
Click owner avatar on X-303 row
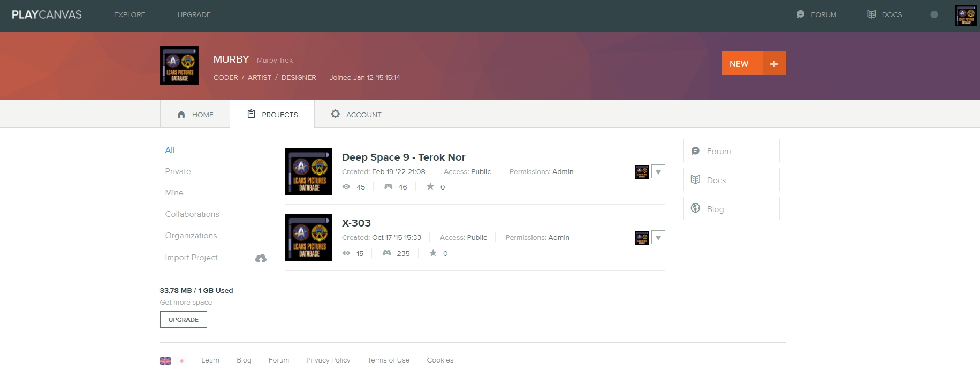(642, 238)
